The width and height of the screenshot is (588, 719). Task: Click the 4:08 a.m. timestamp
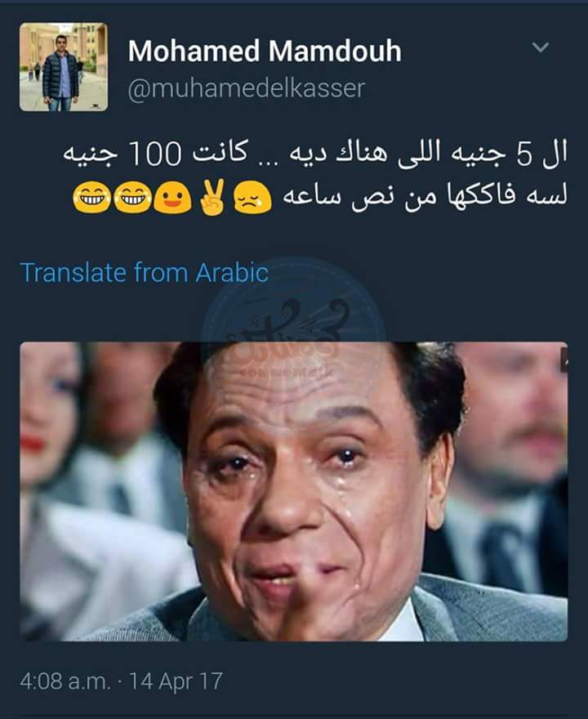(x=65, y=681)
